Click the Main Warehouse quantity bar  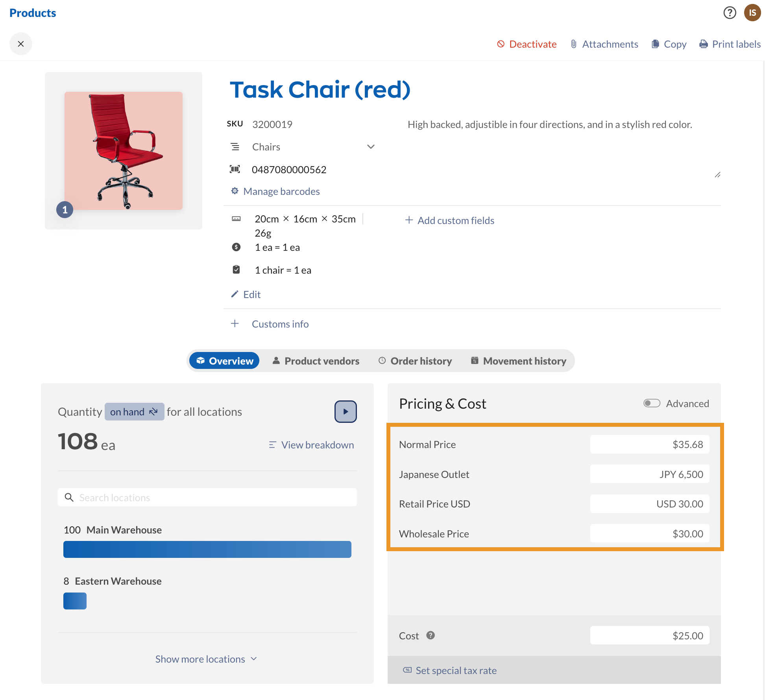207,549
